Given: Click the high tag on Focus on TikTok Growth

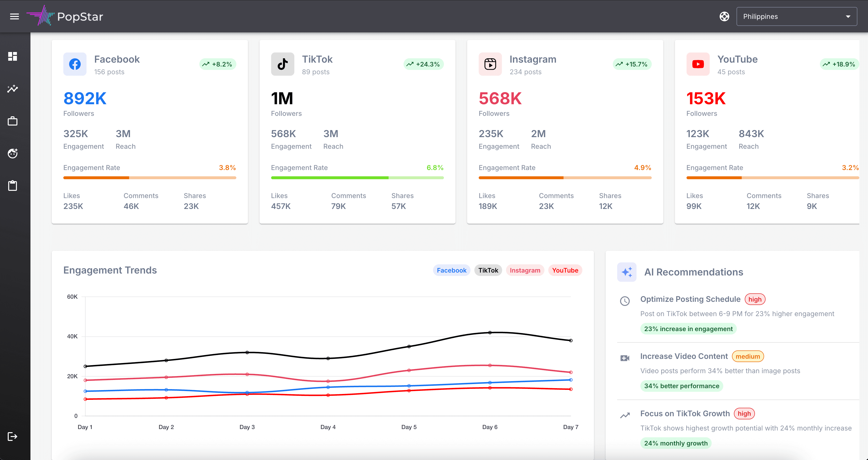Looking at the screenshot, I should tap(744, 414).
